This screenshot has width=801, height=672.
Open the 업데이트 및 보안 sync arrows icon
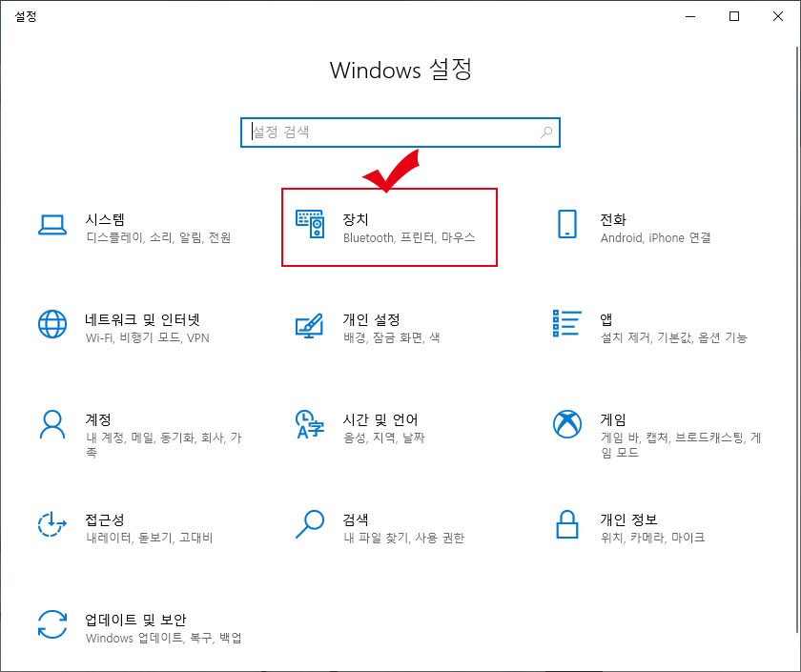click(52, 624)
